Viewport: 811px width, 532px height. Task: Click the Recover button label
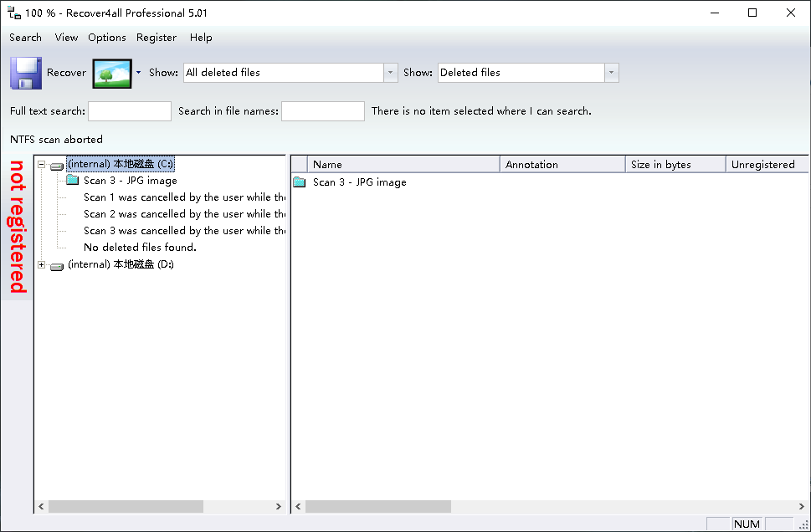click(67, 73)
